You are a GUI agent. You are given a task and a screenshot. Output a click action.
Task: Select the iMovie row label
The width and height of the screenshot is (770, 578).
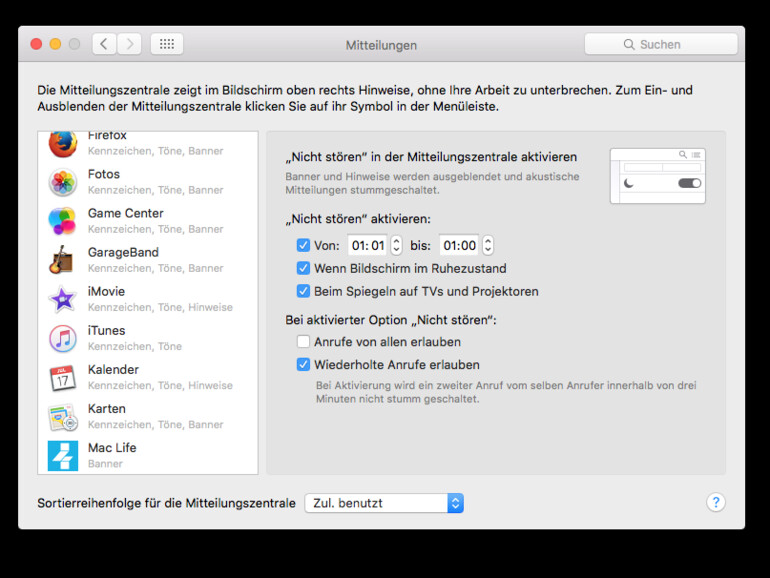tap(107, 292)
